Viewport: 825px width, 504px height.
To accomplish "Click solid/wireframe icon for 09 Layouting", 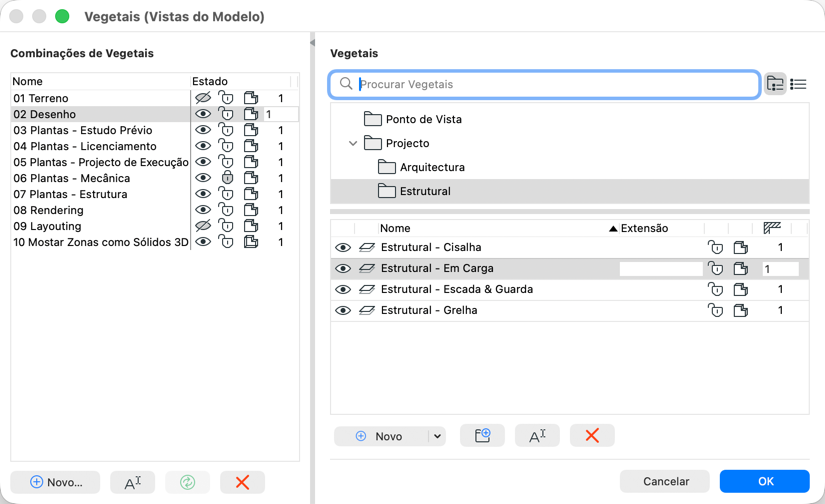I will (x=251, y=226).
